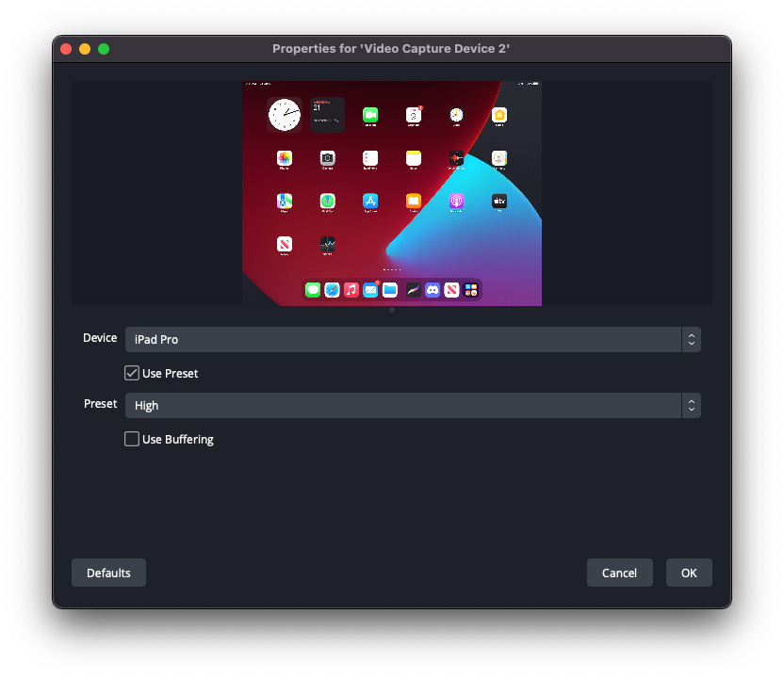Click the iPad screen preview area
Viewport: 784px width, 678px height.
point(391,193)
